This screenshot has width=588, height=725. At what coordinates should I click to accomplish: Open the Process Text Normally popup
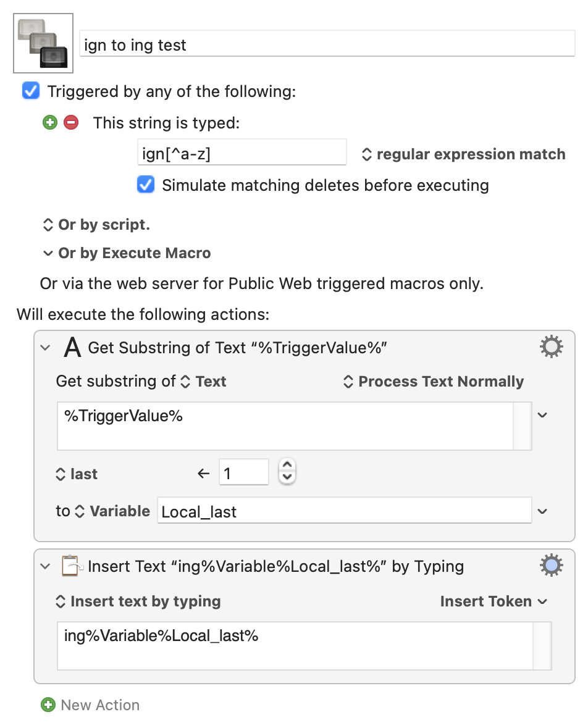point(434,382)
